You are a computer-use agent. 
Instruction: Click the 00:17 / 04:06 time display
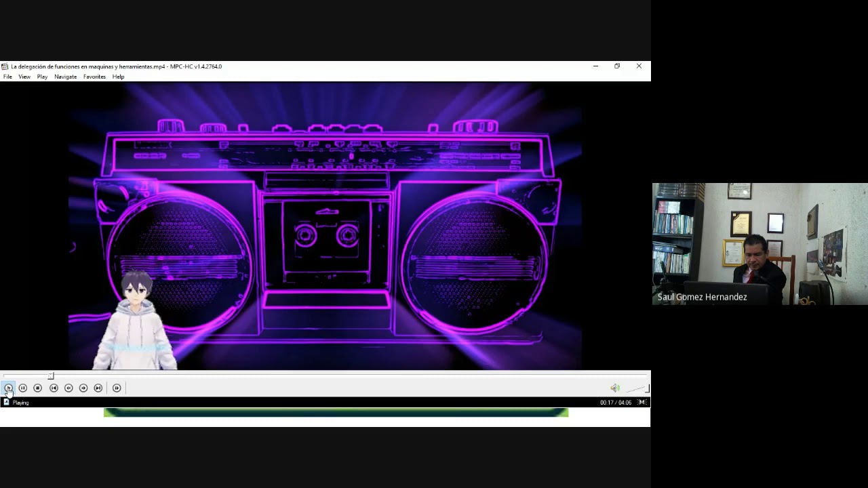coord(616,403)
